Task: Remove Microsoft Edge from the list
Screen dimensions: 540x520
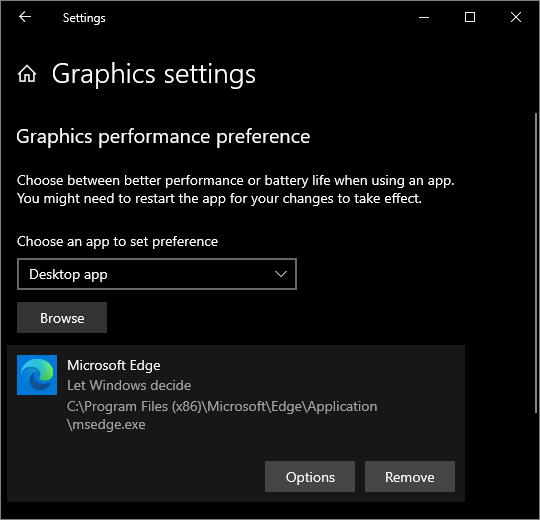Action: pyautogui.click(x=410, y=477)
